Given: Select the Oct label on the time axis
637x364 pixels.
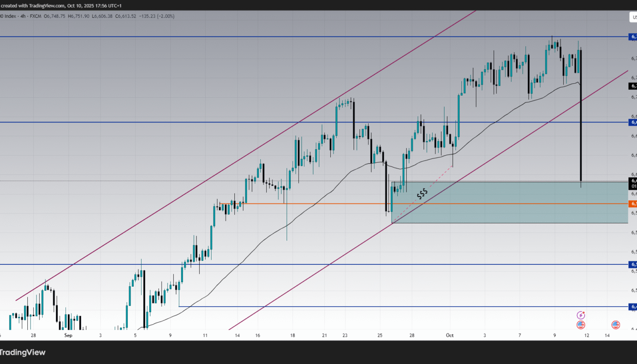Looking at the screenshot, I should (x=449, y=335).
